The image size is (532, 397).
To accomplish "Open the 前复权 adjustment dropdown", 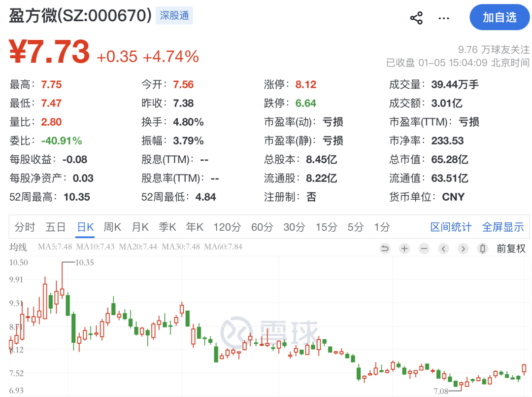I will pos(511,249).
